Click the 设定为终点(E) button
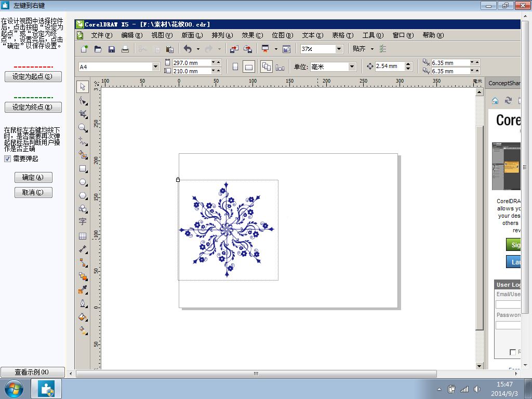The image size is (532, 399). (x=33, y=107)
